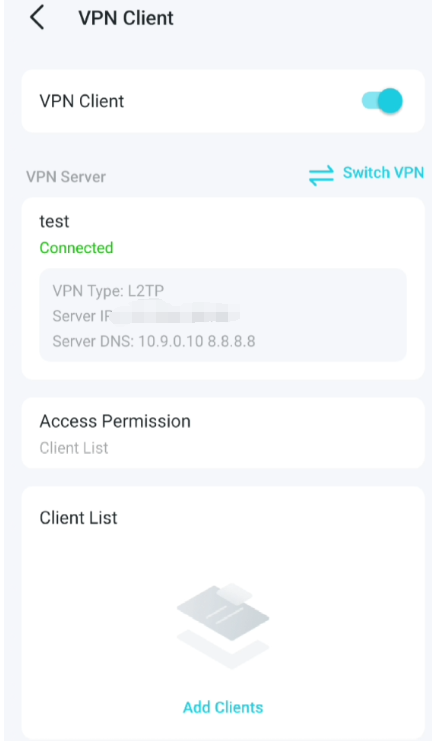Click the VPN Type: L2TP line
The width and height of the screenshot is (432, 741).
click(x=108, y=290)
